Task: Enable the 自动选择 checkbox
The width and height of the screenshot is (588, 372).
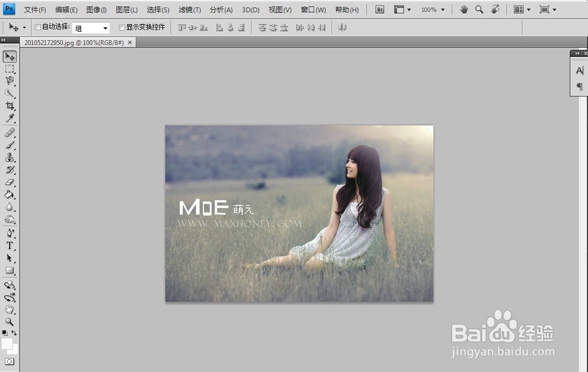Action: [x=38, y=27]
